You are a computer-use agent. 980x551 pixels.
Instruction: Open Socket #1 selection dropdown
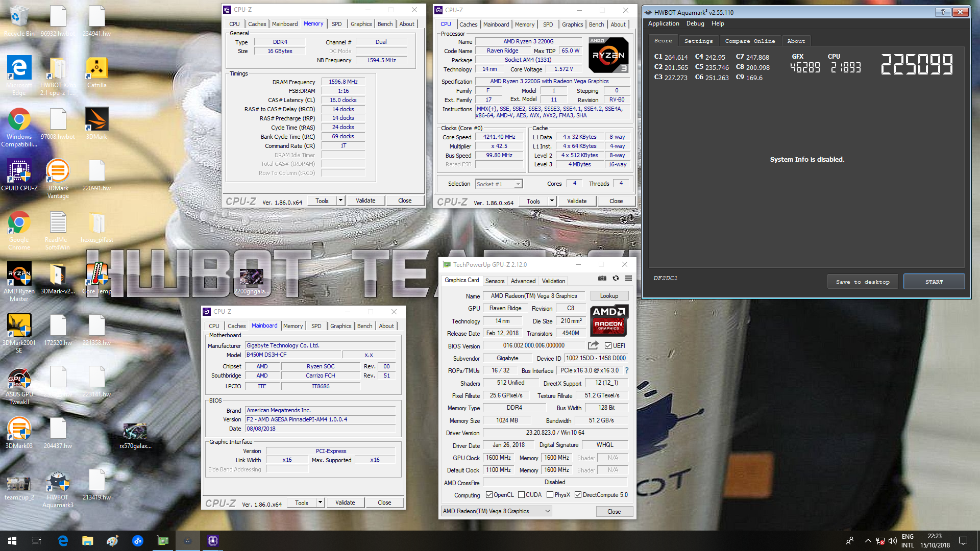(499, 184)
